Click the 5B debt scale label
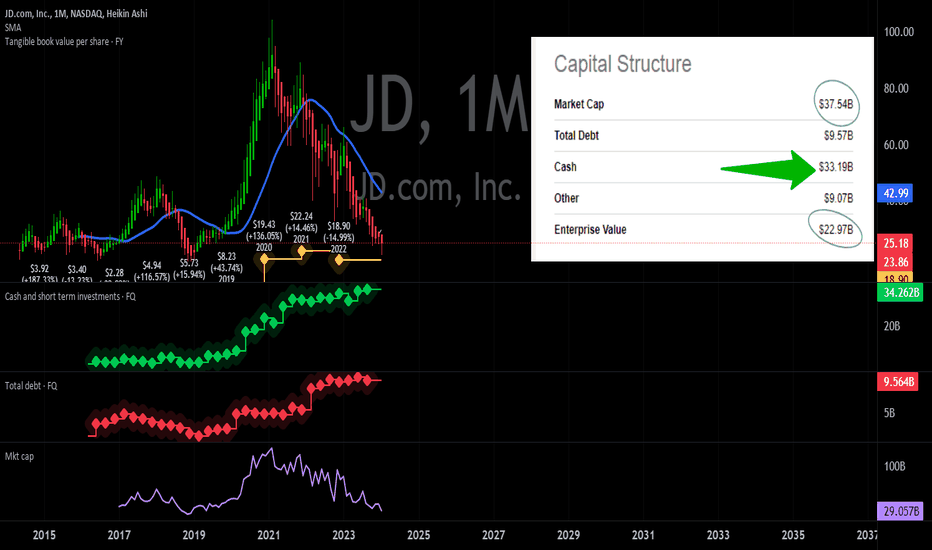The width and height of the screenshot is (932, 550). 889,413
